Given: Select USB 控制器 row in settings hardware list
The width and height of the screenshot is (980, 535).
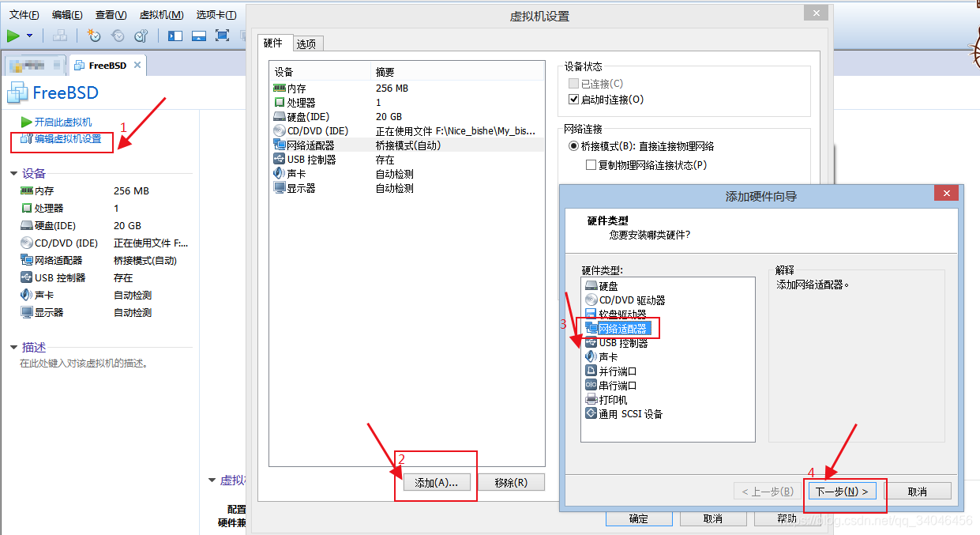Looking at the screenshot, I should 407,160.
